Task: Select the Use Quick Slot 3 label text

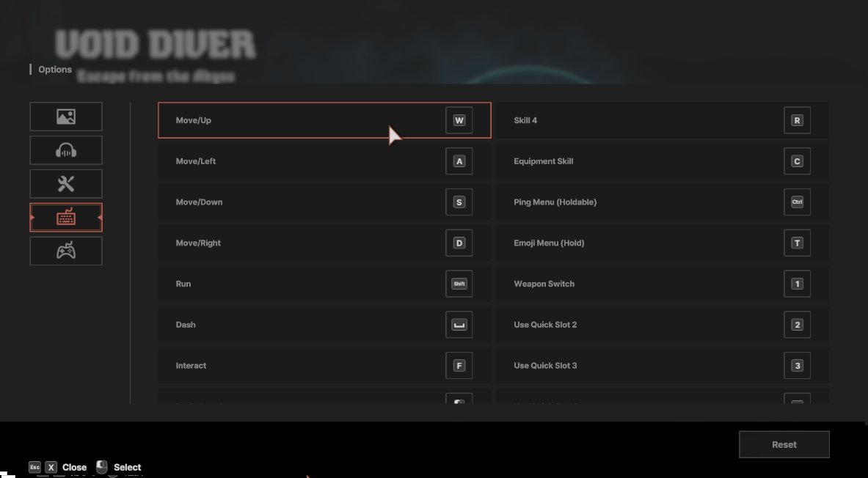Action: [545, 366]
